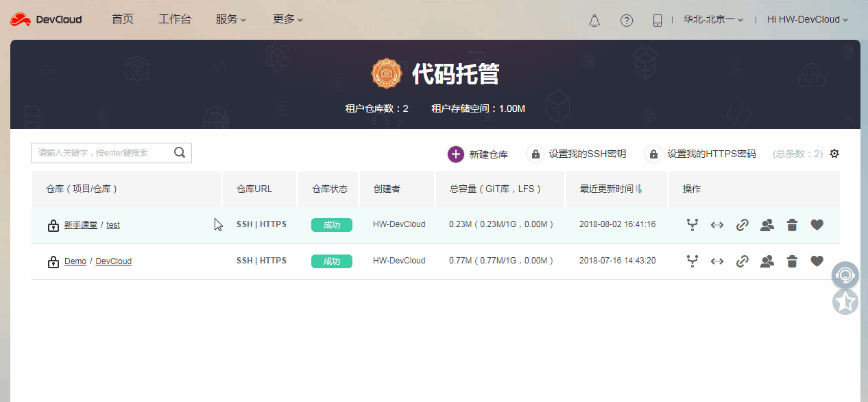Click the code clone icon for Demo repository
Viewport: 868px width, 402px height.
pos(716,261)
